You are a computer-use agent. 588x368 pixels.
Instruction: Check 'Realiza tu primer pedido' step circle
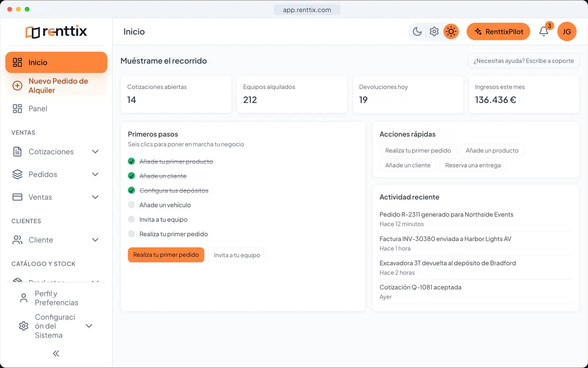pyautogui.click(x=131, y=234)
